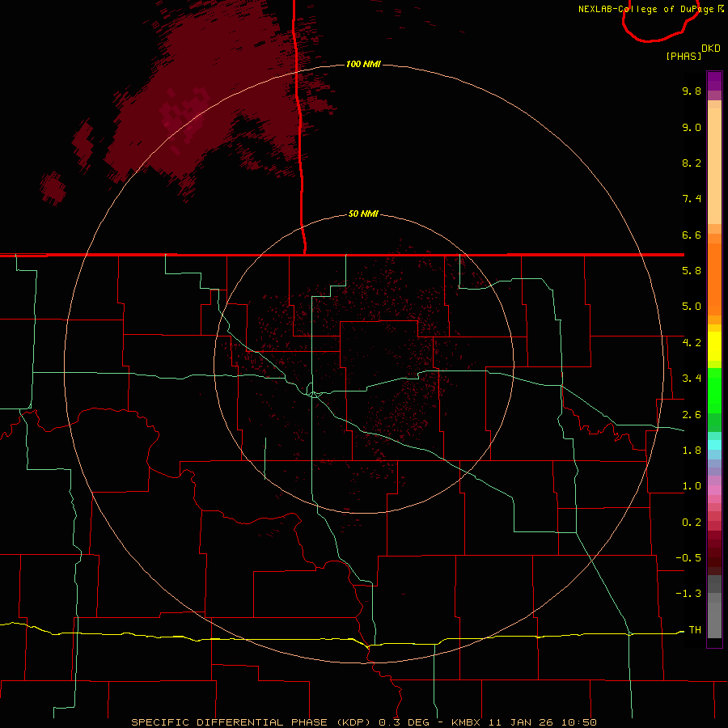Screen dimensions: 728x728
Task: Click the small isolated echo blob far west
Action: [x=53, y=188]
